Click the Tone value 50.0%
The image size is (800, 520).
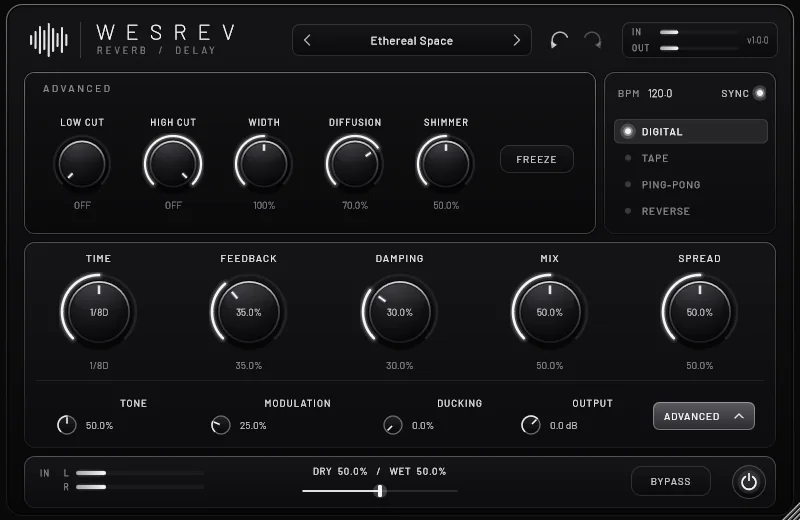(99, 426)
